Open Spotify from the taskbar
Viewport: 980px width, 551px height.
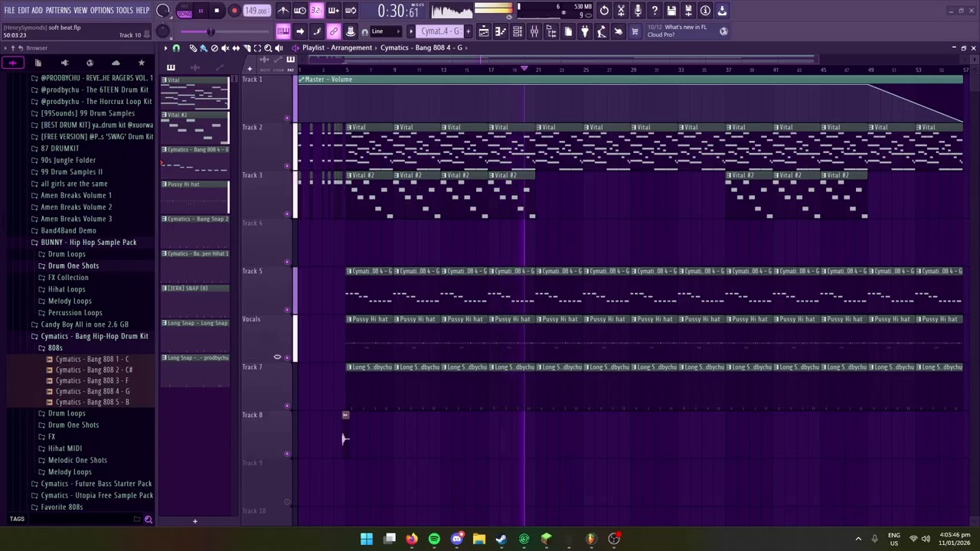[x=434, y=539]
